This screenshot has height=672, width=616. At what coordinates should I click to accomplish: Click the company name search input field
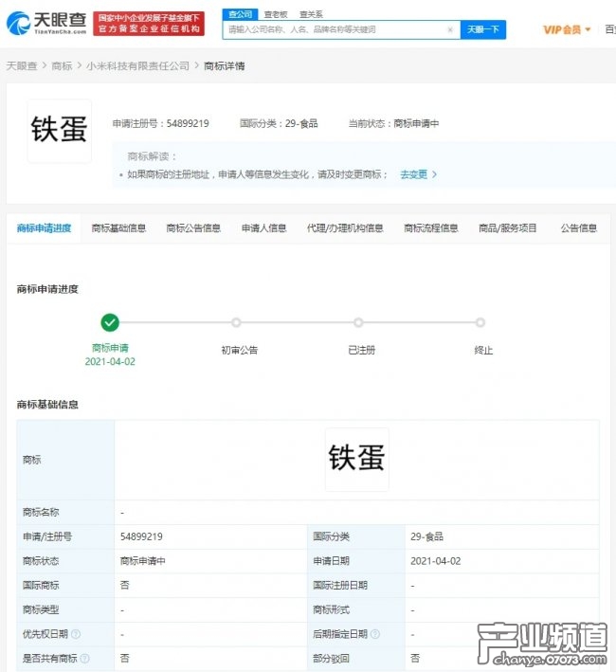[x=332, y=30]
